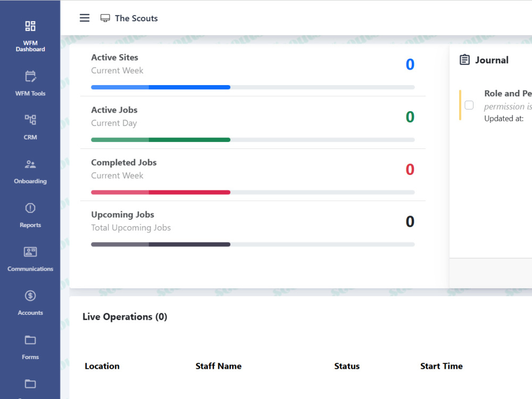Select the Communications menu label

(x=30, y=269)
